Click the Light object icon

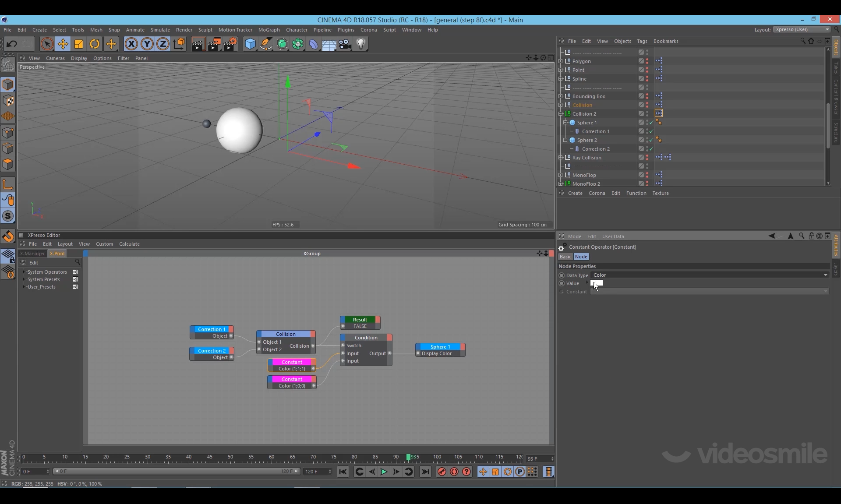click(x=361, y=44)
